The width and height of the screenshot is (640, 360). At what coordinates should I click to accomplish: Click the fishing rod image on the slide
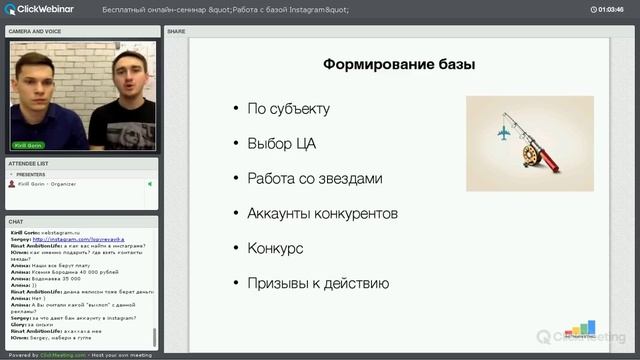(530, 143)
